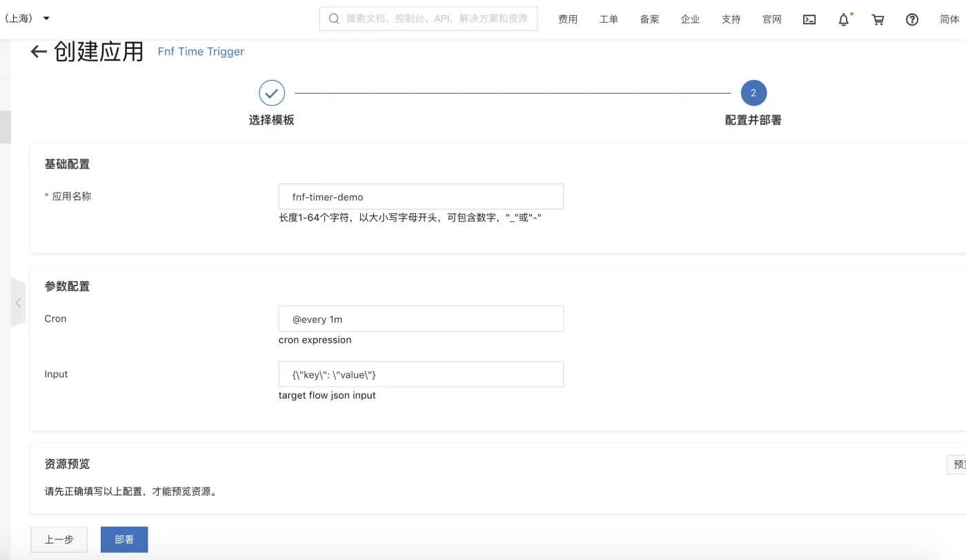Image resolution: width=966 pixels, height=560 pixels.
Task: Click the 'cron expression' hint text
Action: pos(315,340)
